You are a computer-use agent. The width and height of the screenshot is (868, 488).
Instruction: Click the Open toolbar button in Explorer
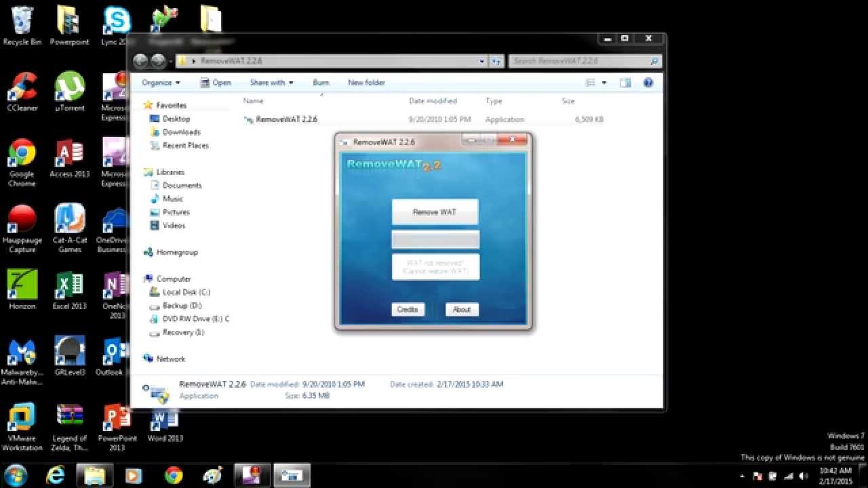click(216, 83)
